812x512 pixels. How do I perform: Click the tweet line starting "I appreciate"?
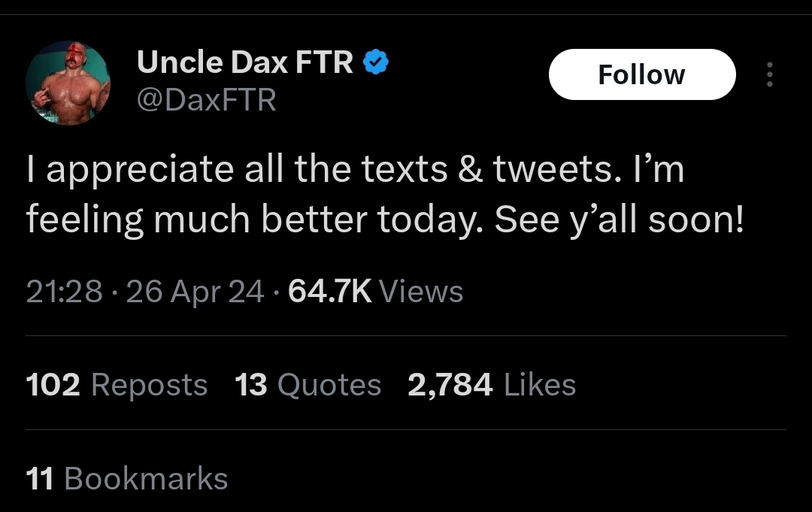click(x=355, y=170)
